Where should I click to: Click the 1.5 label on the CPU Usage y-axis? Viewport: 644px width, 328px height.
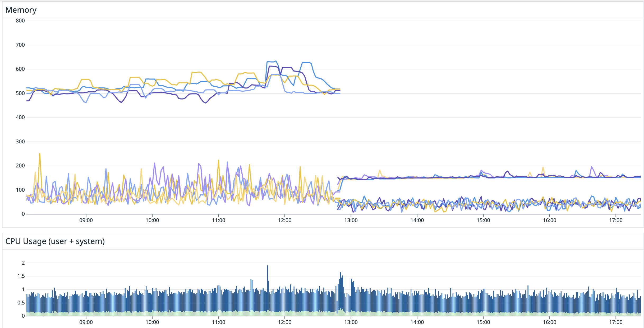pos(21,276)
